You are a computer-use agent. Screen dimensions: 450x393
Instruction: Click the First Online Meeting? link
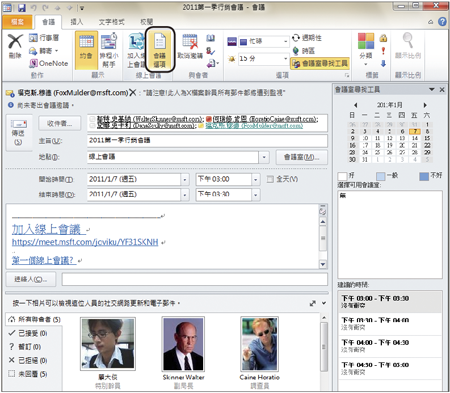[x=43, y=260]
